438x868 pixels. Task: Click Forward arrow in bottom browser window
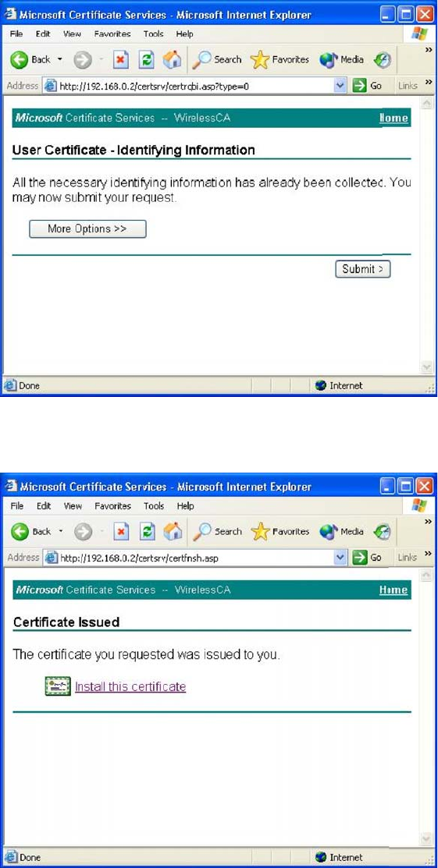pyautogui.click(x=82, y=532)
